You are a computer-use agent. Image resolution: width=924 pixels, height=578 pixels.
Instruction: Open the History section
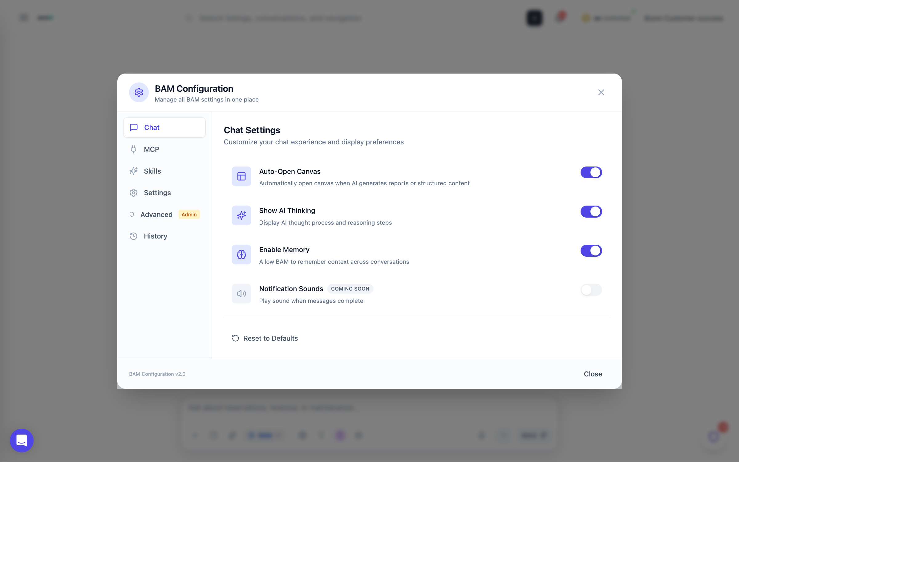[155, 236]
